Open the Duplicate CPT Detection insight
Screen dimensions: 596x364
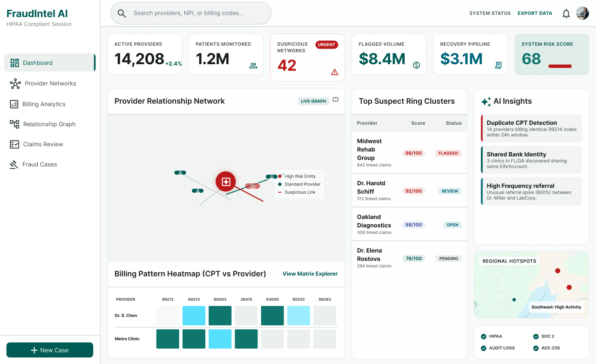(x=531, y=128)
